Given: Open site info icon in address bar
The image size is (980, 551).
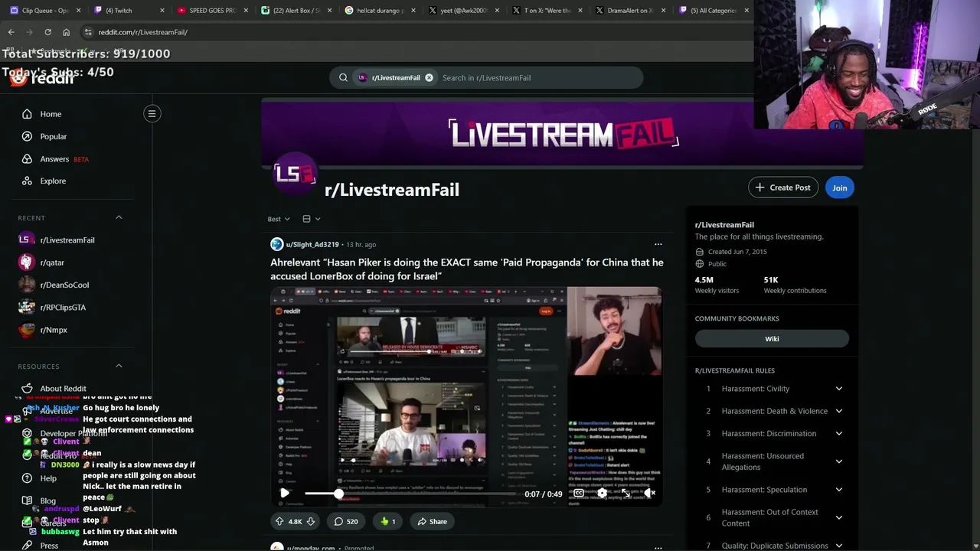Looking at the screenshot, I should 88,32.
